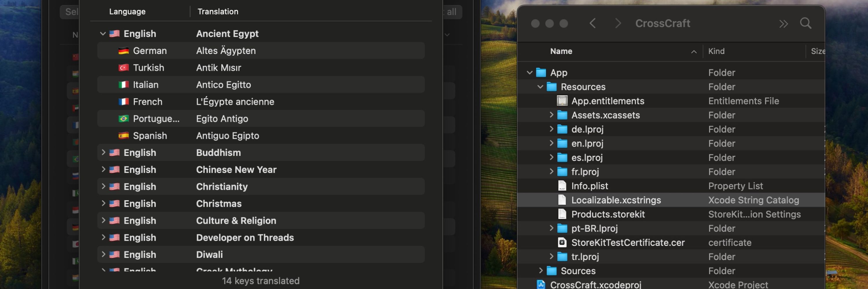Image resolution: width=868 pixels, height=289 pixels.
Task: Expand the Diwali translation row
Action: (x=104, y=254)
